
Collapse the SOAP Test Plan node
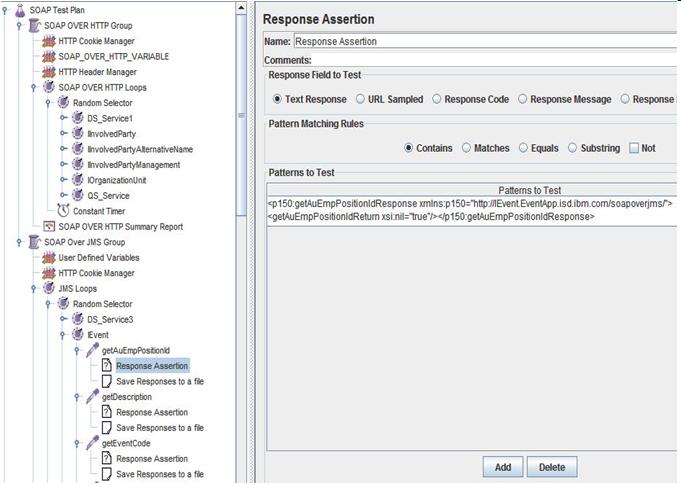coord(5,10)
